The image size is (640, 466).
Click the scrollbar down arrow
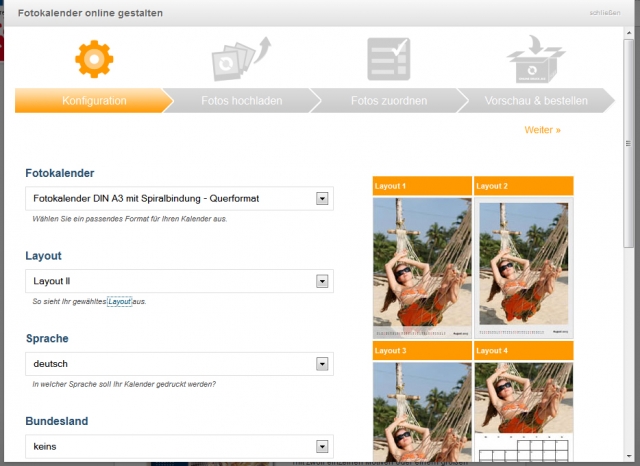click(628, 456)
